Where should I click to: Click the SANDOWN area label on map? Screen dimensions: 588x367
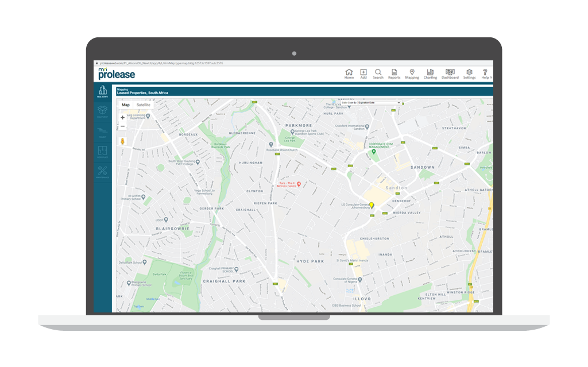423,167
